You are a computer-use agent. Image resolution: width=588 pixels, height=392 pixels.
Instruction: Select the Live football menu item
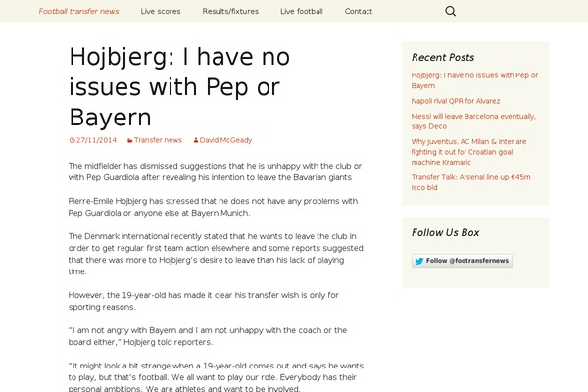(301, 11)
